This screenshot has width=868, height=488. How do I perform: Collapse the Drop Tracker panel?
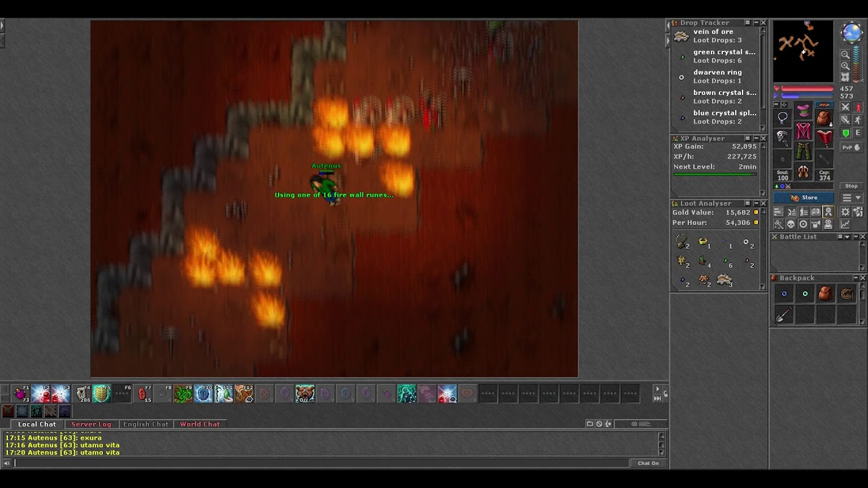(x=755, y=22)
